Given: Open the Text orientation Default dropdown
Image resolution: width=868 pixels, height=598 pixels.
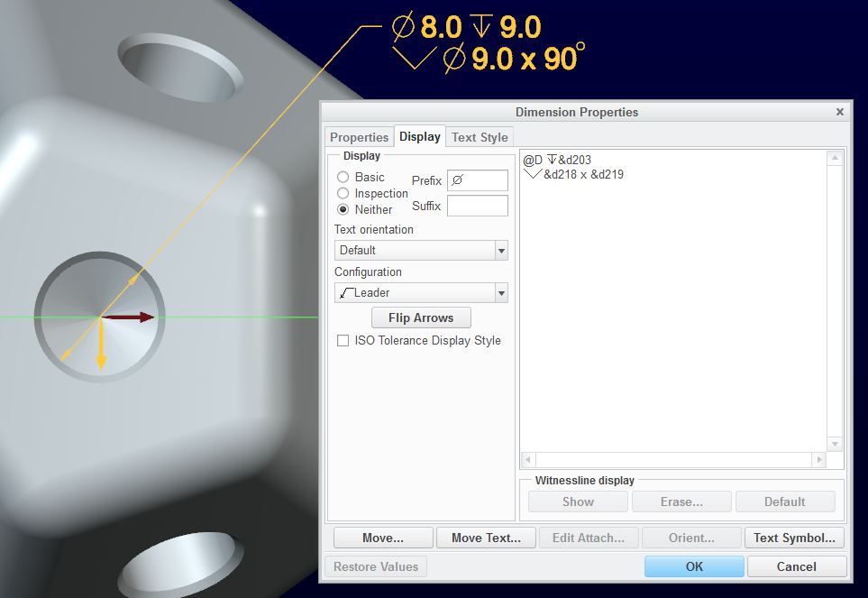Looking at the screenshot, I should [x=421, y=250].
